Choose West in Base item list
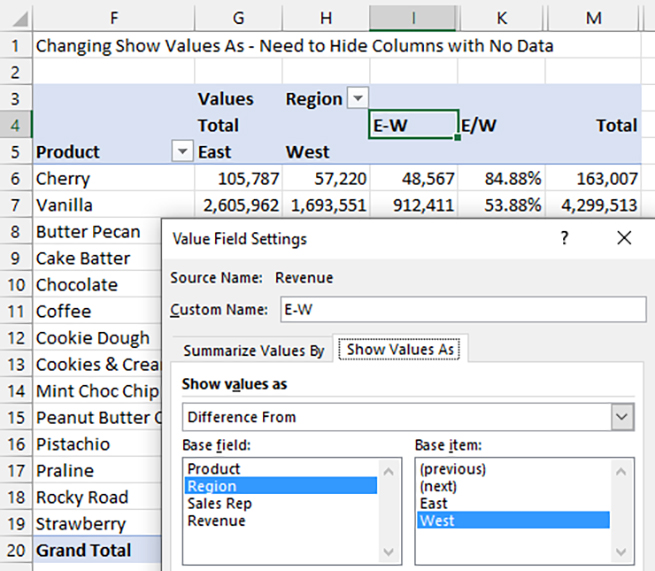 click(513, 520)
